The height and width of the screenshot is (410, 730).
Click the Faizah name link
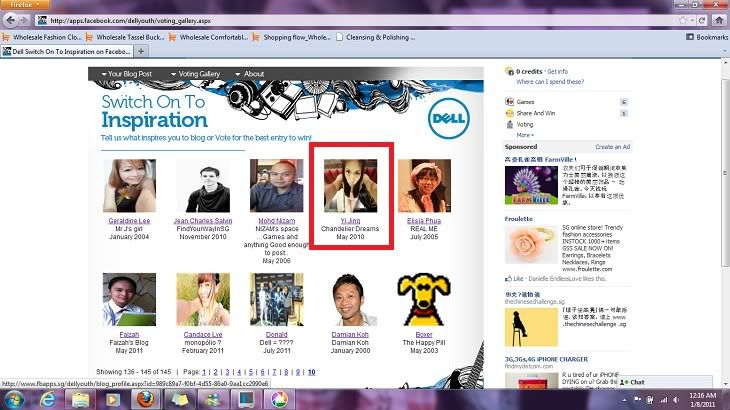(129, 335)
